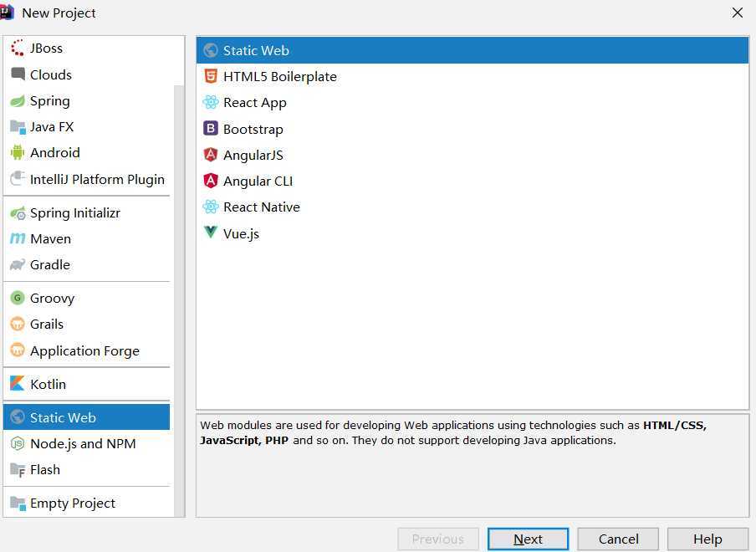Viewport: 756px width, 552px height.
Task: Select the 'React Native' template label
Action: (x=262, y=207)
